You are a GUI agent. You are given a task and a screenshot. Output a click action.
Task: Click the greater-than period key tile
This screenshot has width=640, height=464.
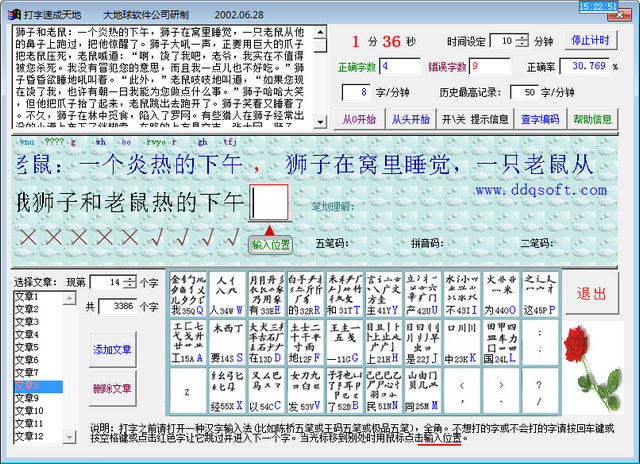pyautogui.click(x=501, y=390)
